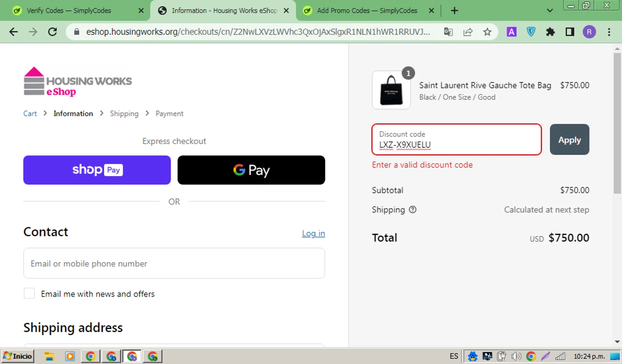
Task: Toggle the browser side panel
Action: (570, 32)
